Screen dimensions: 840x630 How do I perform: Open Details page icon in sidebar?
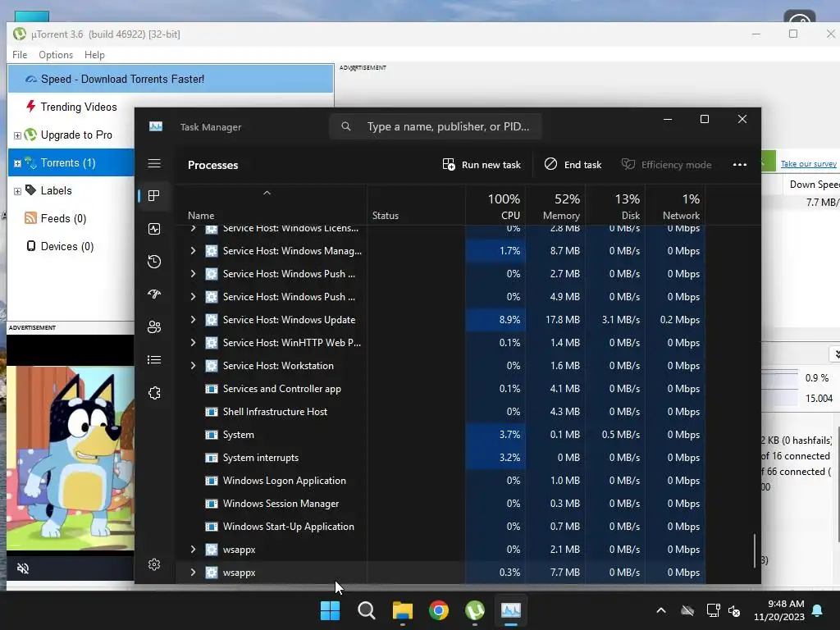pyautogui.click(x=154, y=359)
